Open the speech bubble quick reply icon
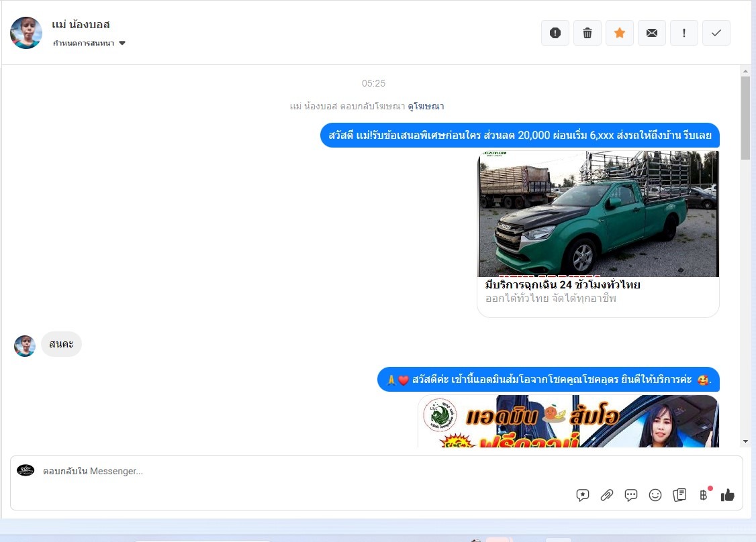756x542 pixels. coord(630,495)
